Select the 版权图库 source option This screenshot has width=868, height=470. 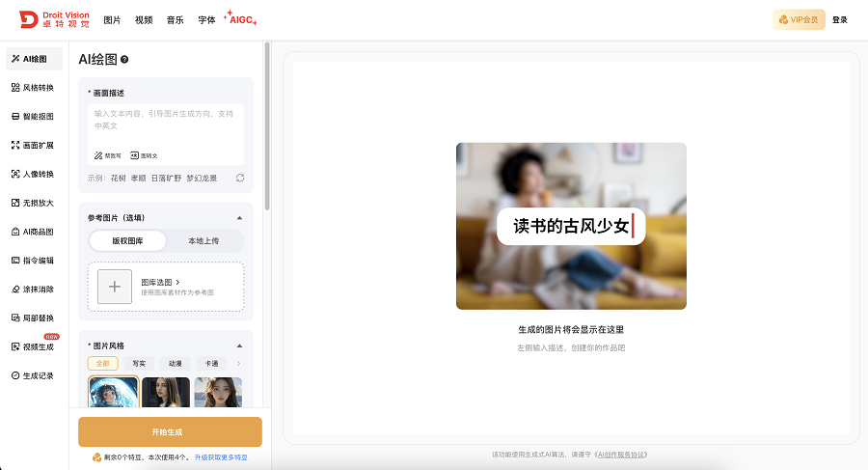127,241
